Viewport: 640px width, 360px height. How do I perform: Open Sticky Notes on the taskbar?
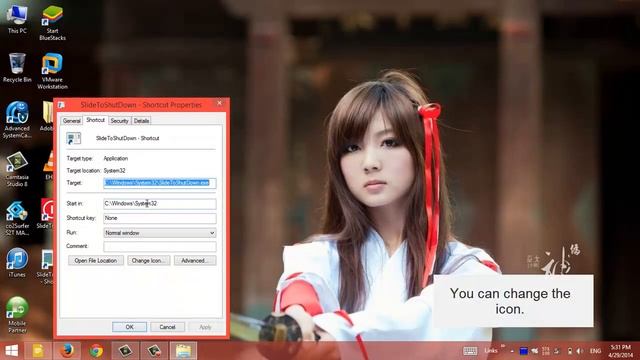pos(38,351)
